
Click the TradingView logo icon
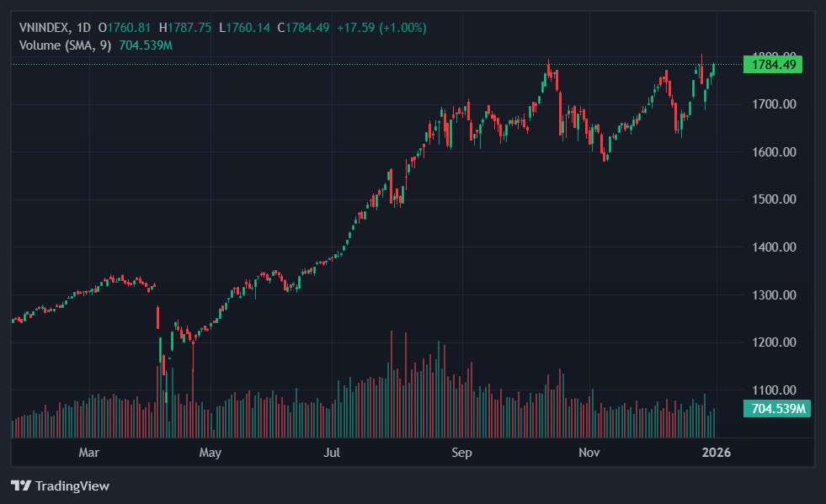[20, 485]
